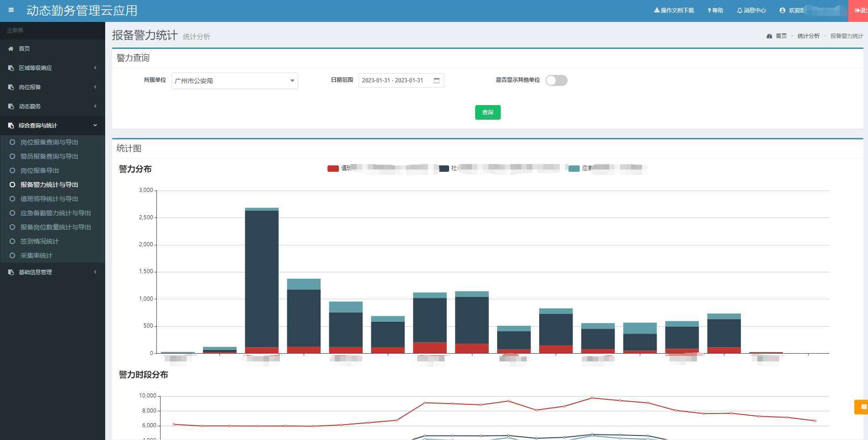868x440 pixels.
Task: Toggle the hamburger sidebar menu icon
Action: 11,10
